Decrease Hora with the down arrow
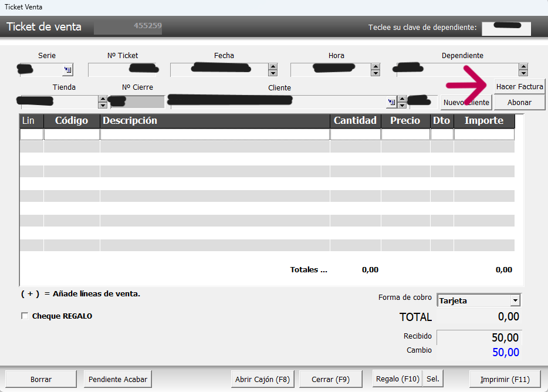Image resolution: width=548 pixels, height=392 pixels. click(376, 73)
